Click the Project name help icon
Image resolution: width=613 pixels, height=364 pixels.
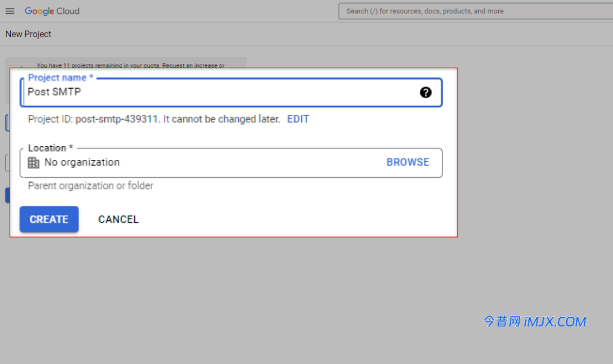pos(426,92)
